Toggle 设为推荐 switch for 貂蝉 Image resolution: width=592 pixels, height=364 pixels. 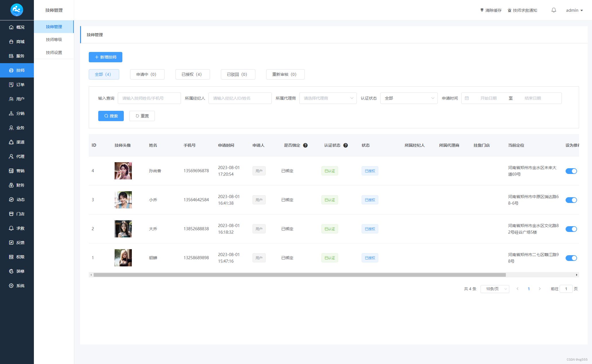[x=571, y=258]
